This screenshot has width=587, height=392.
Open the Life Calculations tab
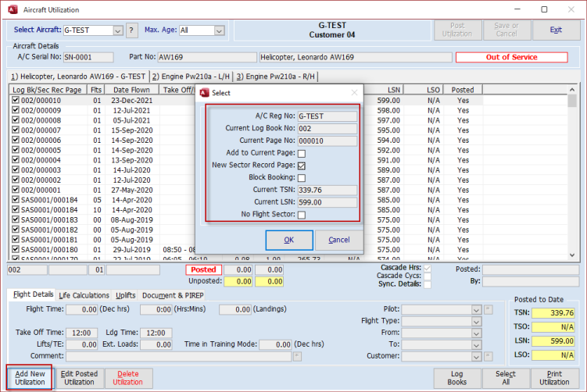pos(84,295)
